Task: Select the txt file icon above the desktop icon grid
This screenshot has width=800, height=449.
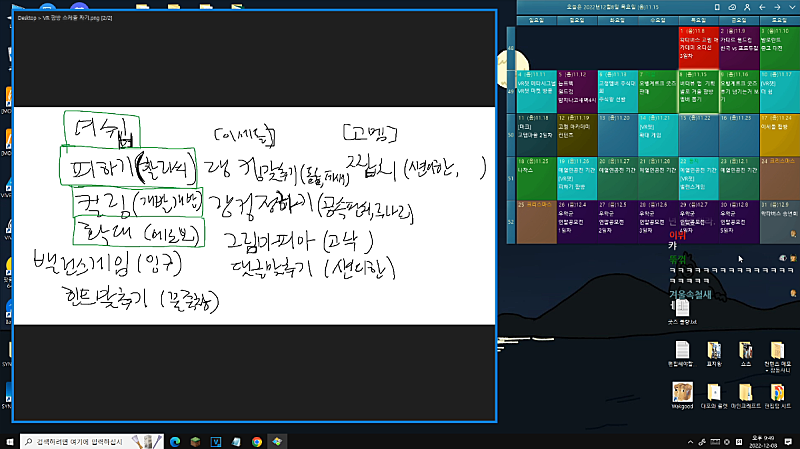Action: pyautogui.click(x=682, y=312)
